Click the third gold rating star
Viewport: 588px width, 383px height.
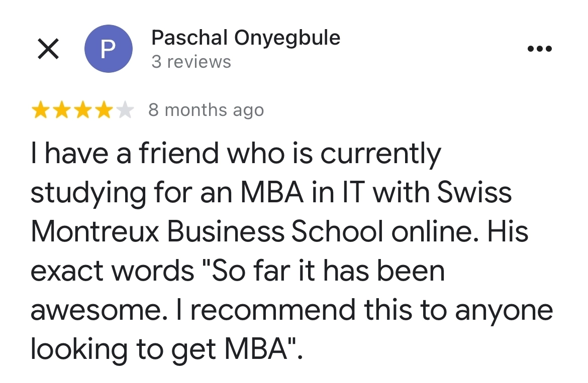point(82,110)
